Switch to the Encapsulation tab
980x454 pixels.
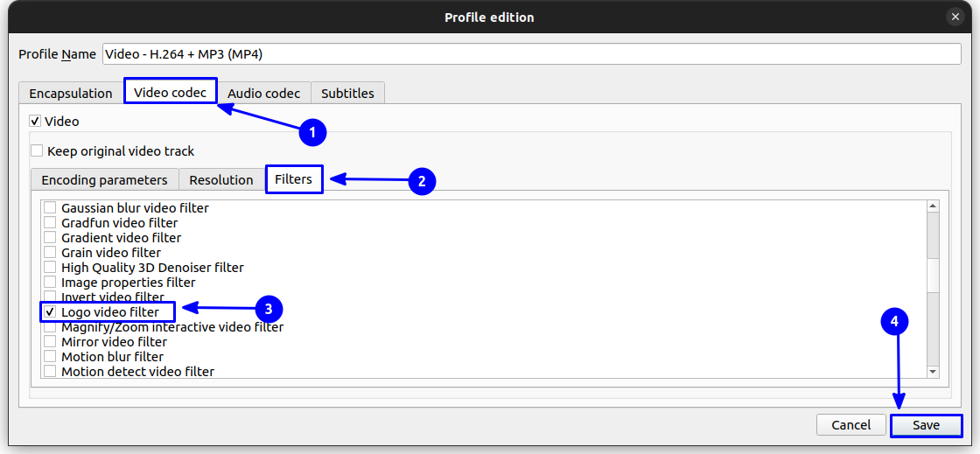tap(71, 94)
